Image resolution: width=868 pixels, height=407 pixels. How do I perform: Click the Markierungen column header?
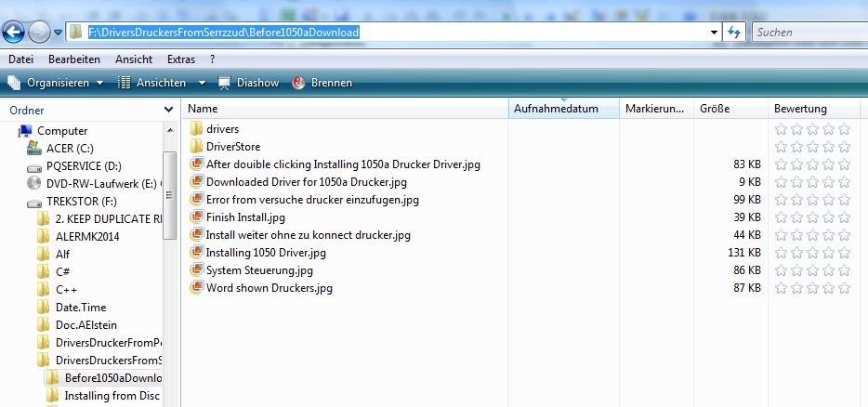(x=656, y=109)
